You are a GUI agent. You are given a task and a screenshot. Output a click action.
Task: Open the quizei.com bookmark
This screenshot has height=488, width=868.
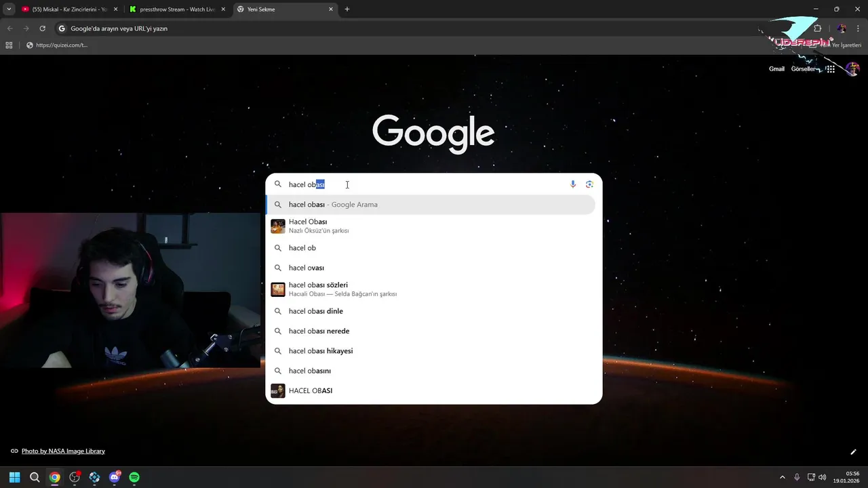(x=58, y=45)
